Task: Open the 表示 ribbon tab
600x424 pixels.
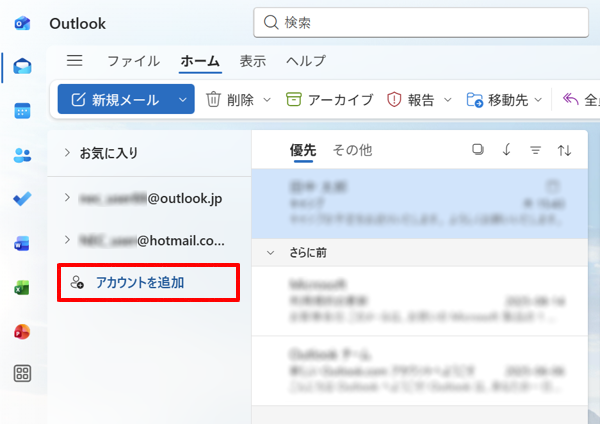Action: pos(253,61)
